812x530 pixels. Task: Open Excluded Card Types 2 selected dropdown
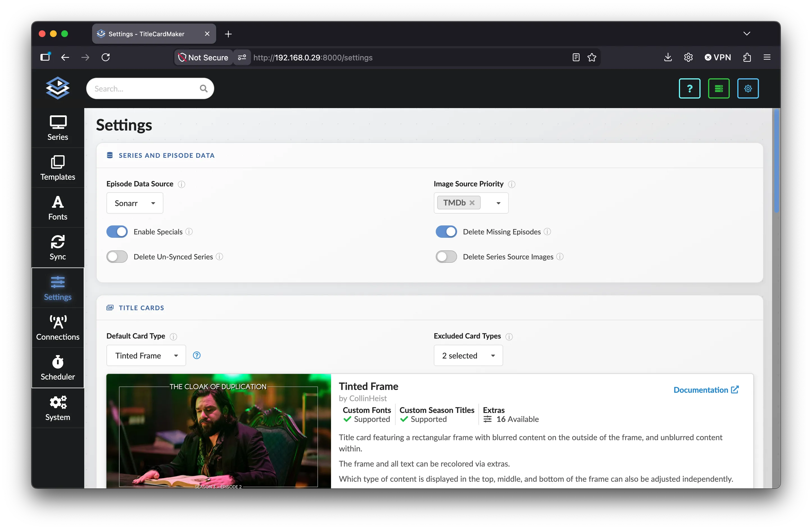468,355
